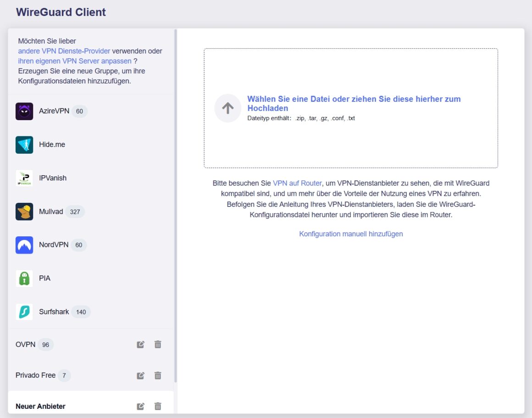Select Hide.me in provider list
The height and width of the screenshot is (418, 532).
coord(91,145)
